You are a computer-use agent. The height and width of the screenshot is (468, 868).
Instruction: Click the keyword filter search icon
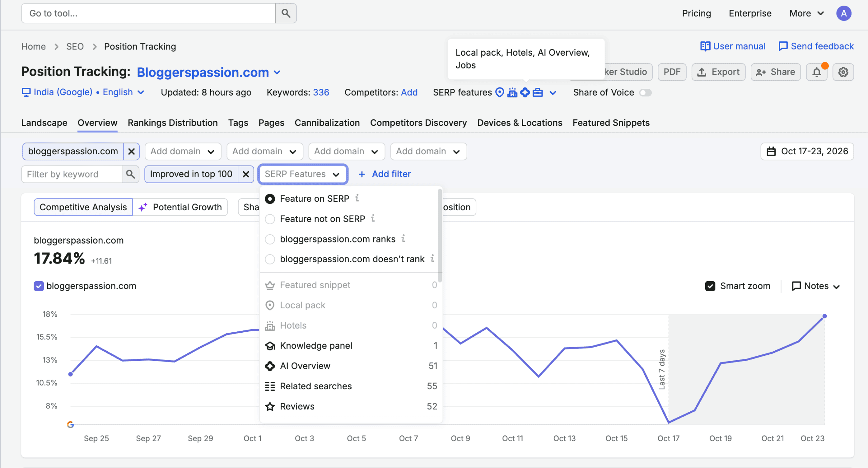tap(131, 174)
